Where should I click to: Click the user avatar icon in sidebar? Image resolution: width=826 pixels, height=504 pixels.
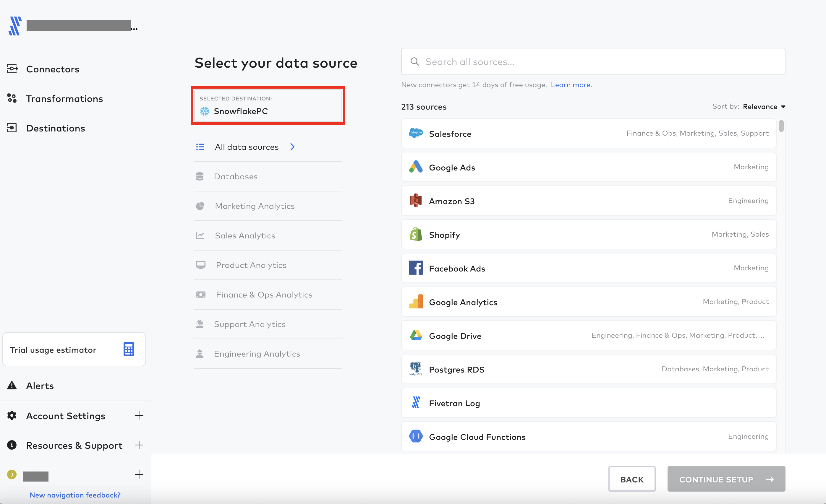coord(12,475)
